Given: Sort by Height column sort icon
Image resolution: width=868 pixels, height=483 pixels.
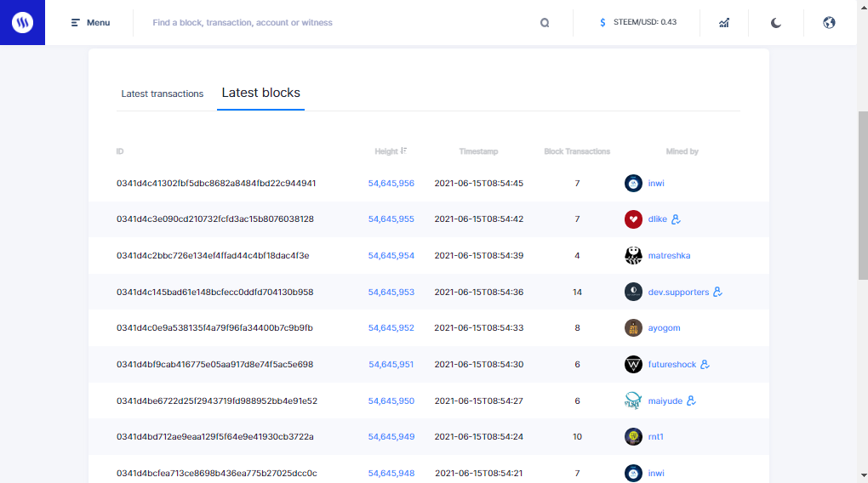Looking at the screenshot, I should click(404, 151).
